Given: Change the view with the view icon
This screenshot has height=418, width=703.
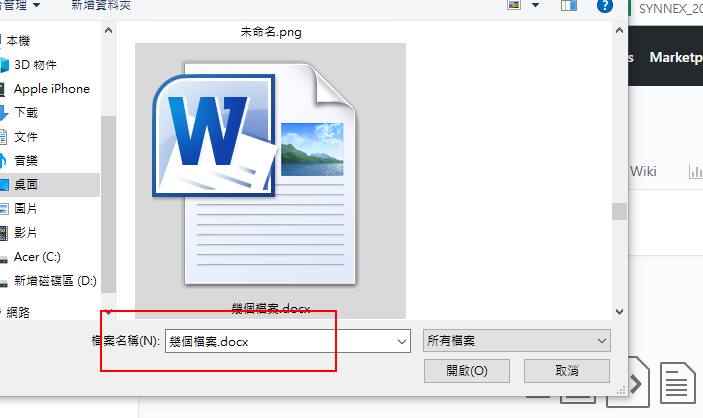Looking at the screenshot, I should click(514, 5).
